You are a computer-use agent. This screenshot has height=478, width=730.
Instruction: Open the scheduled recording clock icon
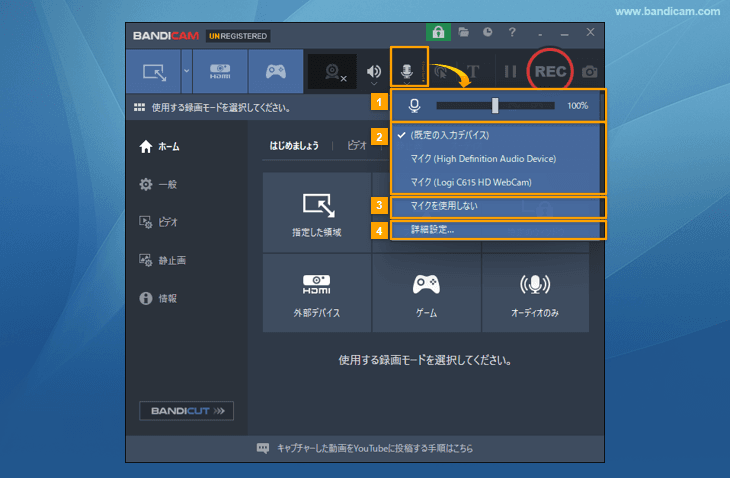coord(487,32)
